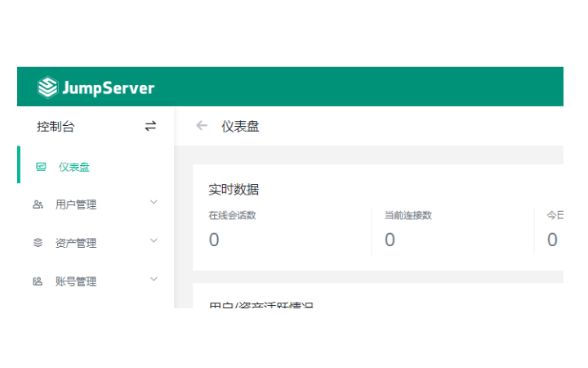The width and height of the screenshot is (588, 368).
Task: Click the 资产管理 layers icon
Action: [x=38, y=243]
